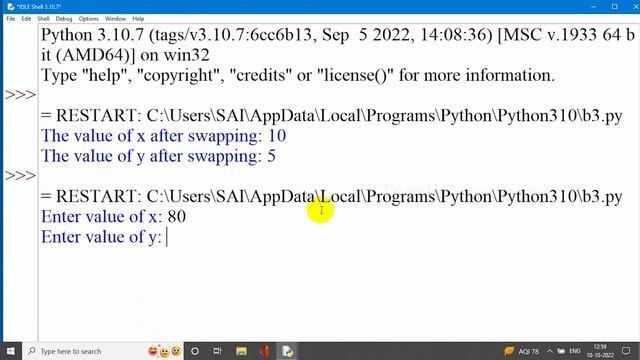Click the first >>> prompt in the margin
640x360 pixels.
pos(20,95)
